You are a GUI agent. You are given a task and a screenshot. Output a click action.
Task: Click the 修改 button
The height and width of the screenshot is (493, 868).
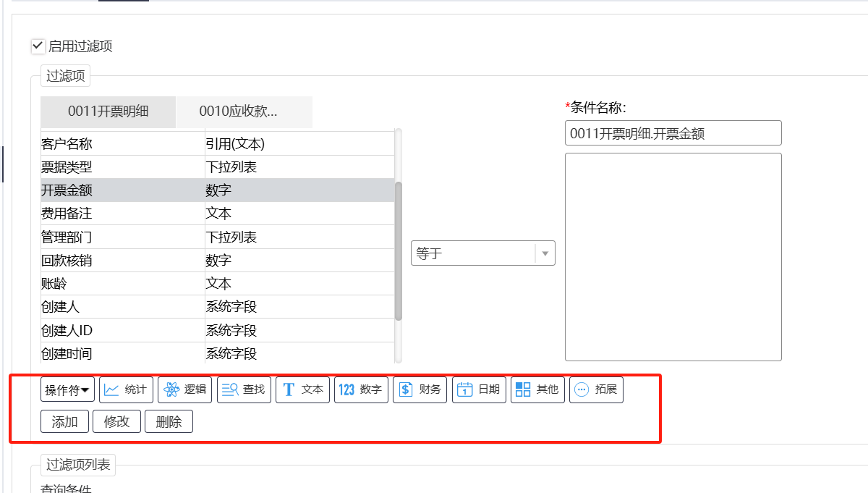point(116,421)
